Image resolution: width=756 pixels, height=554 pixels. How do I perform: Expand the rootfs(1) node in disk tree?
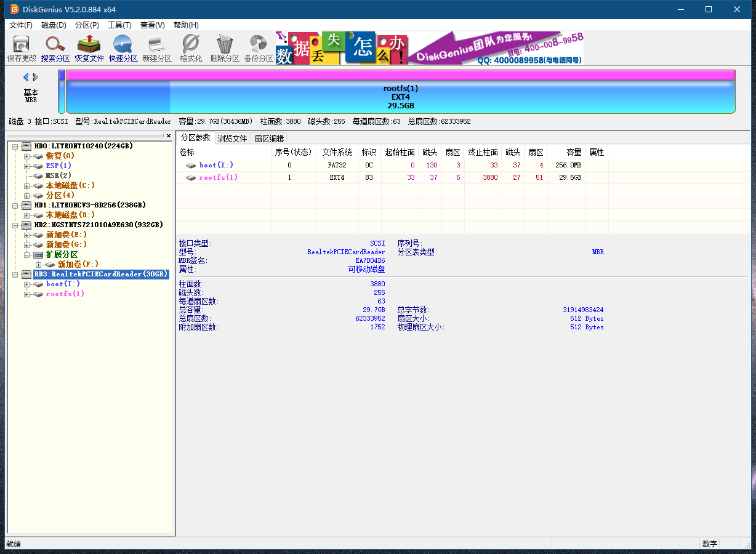coord(26,294)
